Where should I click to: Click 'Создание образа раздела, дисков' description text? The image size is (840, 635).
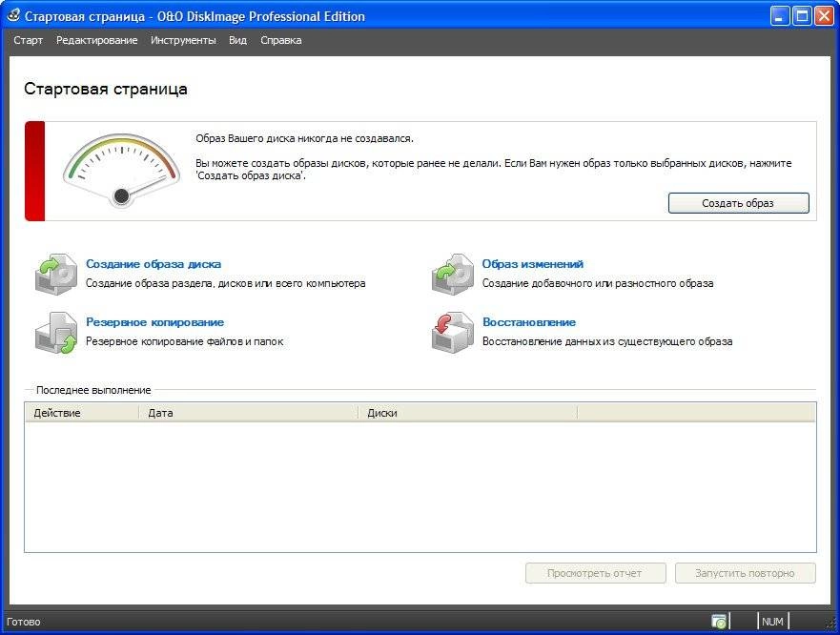(226, 283)
